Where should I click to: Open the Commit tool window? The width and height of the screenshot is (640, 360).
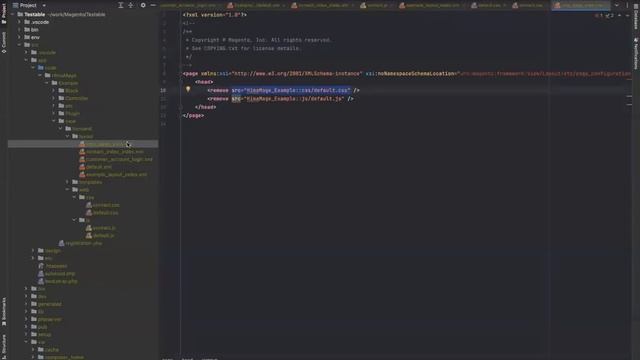tap(4, 42)
